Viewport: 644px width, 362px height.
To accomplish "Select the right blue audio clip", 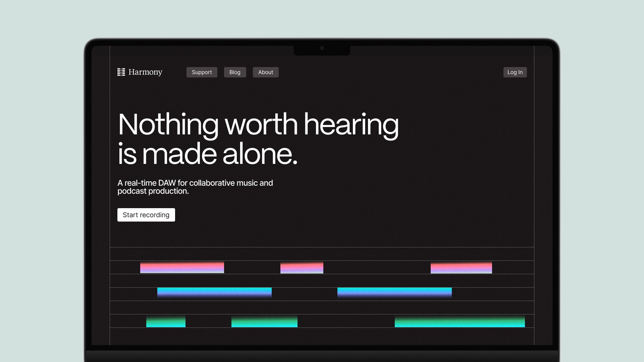I will 394,293.
